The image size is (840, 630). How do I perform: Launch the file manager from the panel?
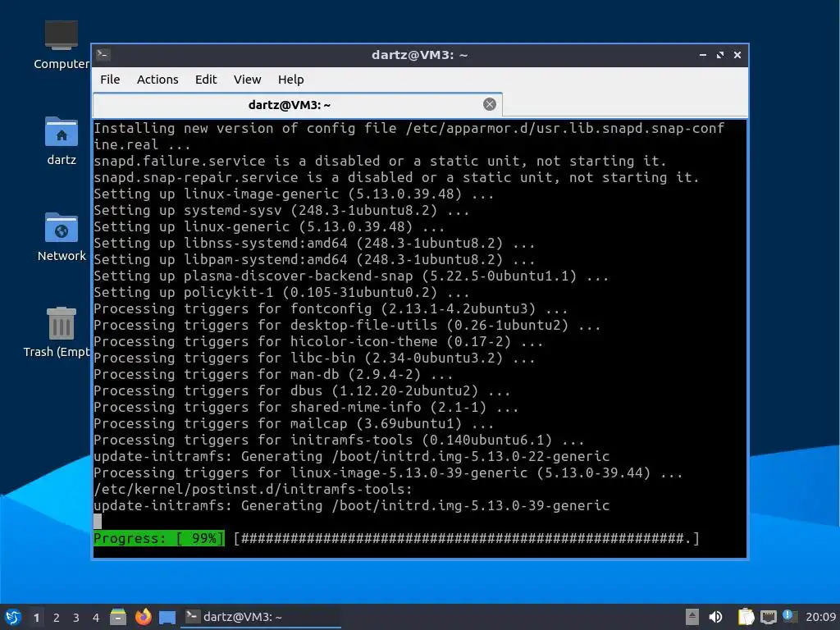(x=118, y=617)
